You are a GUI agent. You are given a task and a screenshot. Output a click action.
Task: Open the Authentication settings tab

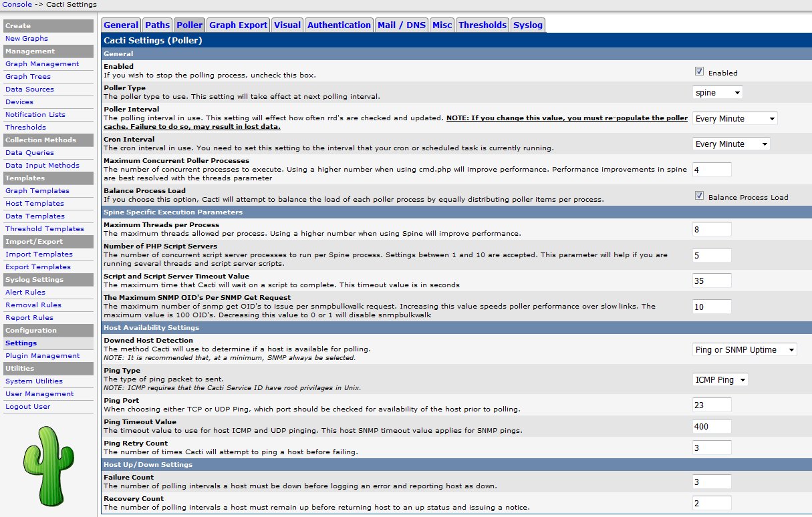pyautogui.click(x=339, y=25)
